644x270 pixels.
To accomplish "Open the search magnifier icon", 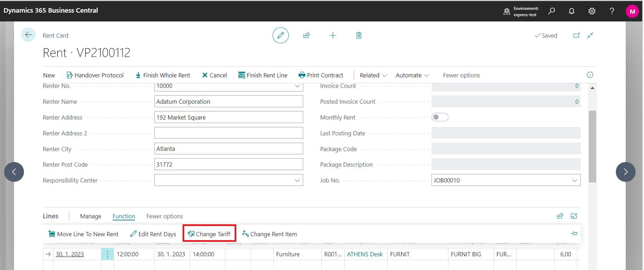I will [551, 11].
